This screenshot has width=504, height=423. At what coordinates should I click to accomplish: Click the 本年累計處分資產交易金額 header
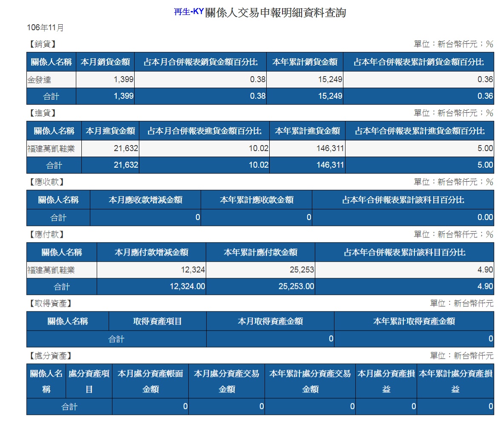[310, 381]
